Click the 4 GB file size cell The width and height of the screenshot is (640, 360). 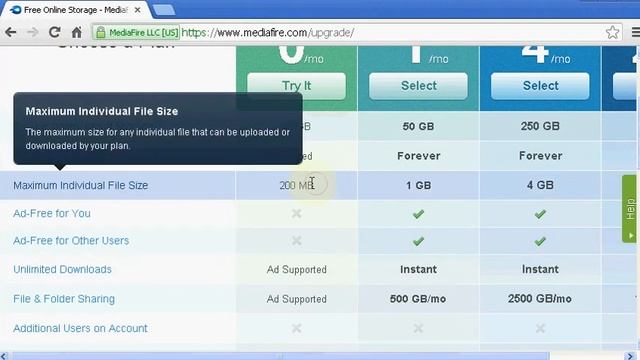(540, 185)
